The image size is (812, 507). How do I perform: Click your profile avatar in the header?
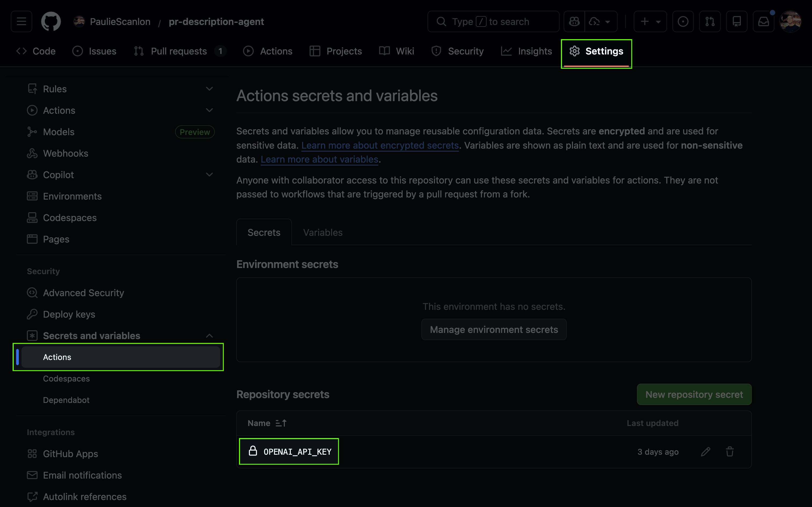click(x=791, y=21)
